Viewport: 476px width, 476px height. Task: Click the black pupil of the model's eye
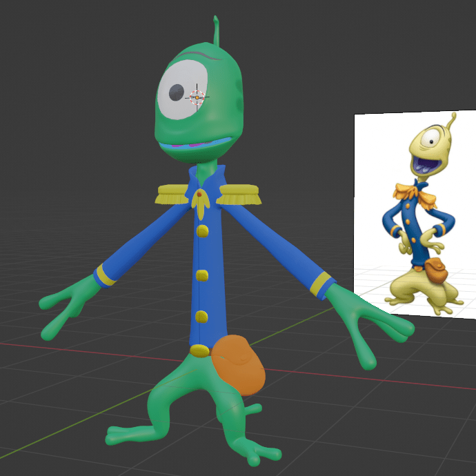point(177,91)
